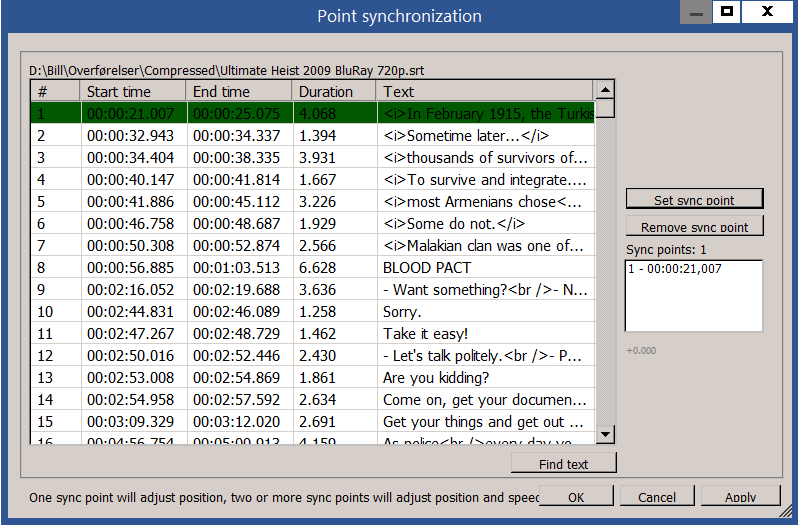The height and width of the screenshot is (525, 798).
Task: Click the subtitle list scrollbar thumb
Action: pyautogui.click(x=605, y=109)
